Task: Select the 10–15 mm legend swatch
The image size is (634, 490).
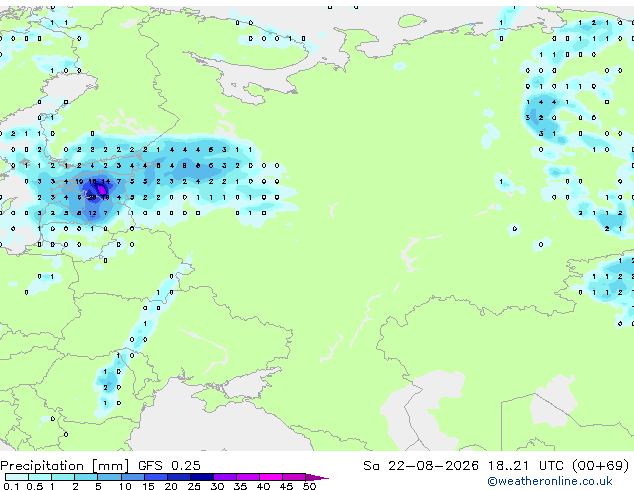Action: click(133, 477)
